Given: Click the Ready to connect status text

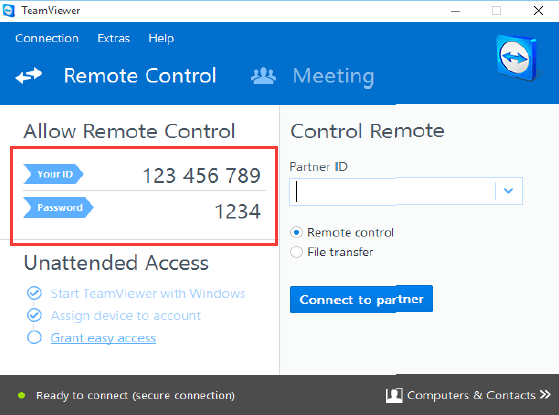Looking at the screenshot, I should coord(135,395).
